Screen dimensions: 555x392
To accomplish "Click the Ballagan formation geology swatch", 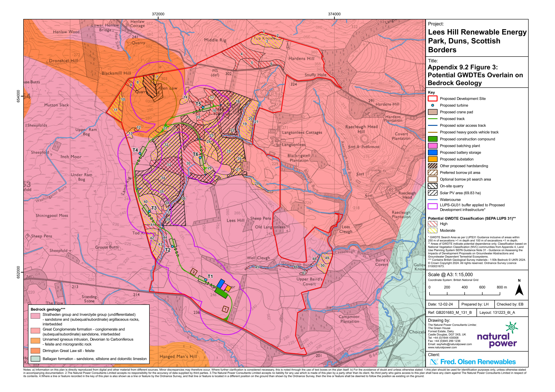I will [x=35, y=359].
